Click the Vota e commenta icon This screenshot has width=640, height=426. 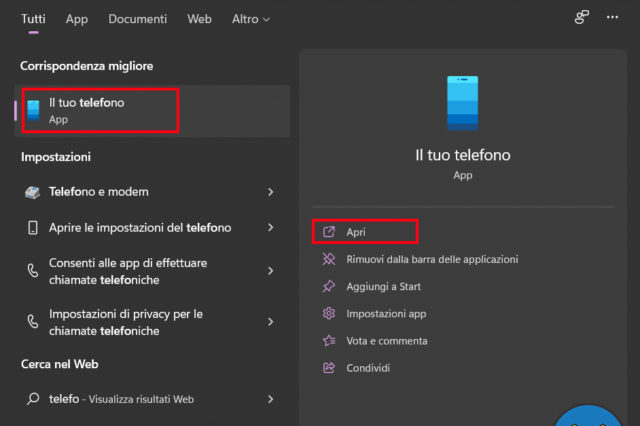tap(329, 341)
